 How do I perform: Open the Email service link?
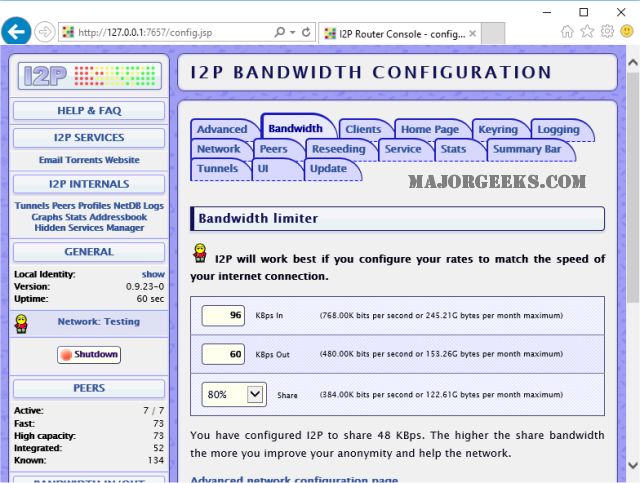[x=51, y=160]
